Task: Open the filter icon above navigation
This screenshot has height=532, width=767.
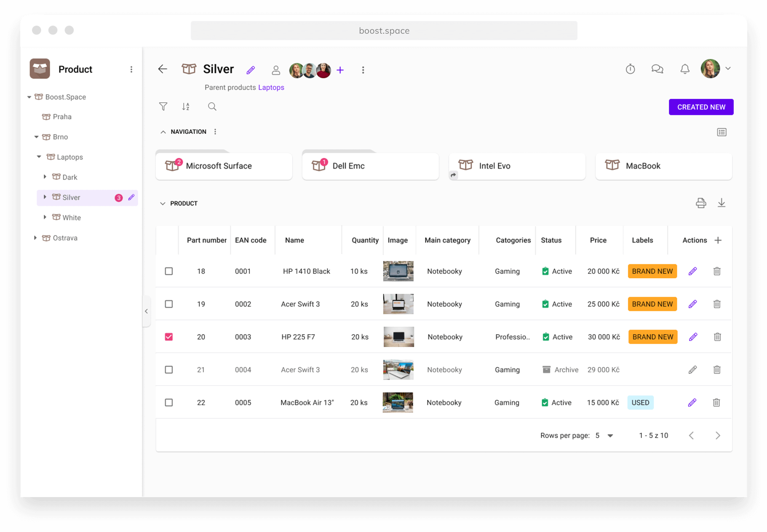Action: (163, 106)
